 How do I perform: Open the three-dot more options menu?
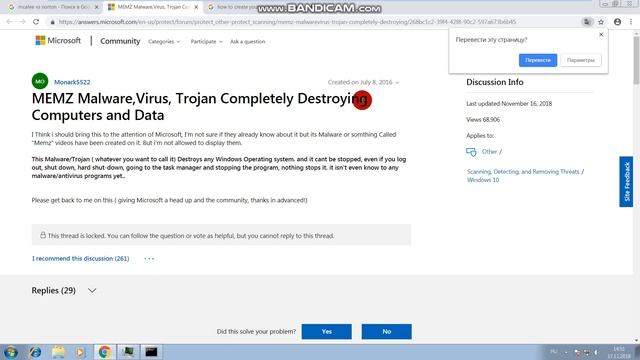coord(149,259)
